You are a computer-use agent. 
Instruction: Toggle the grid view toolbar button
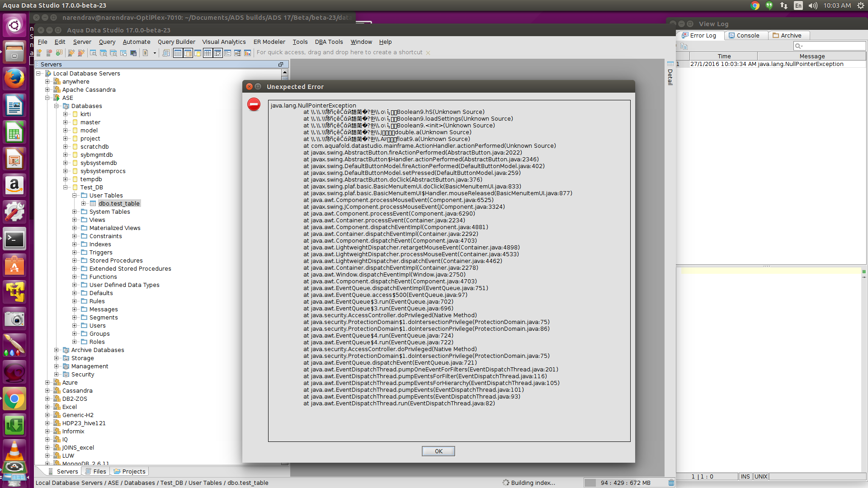[208, 53]
